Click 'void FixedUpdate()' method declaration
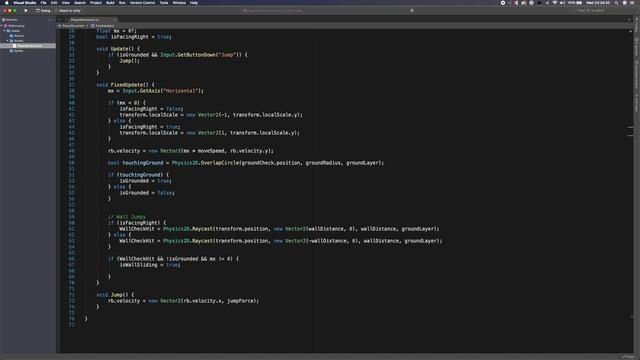 (125, 85)
